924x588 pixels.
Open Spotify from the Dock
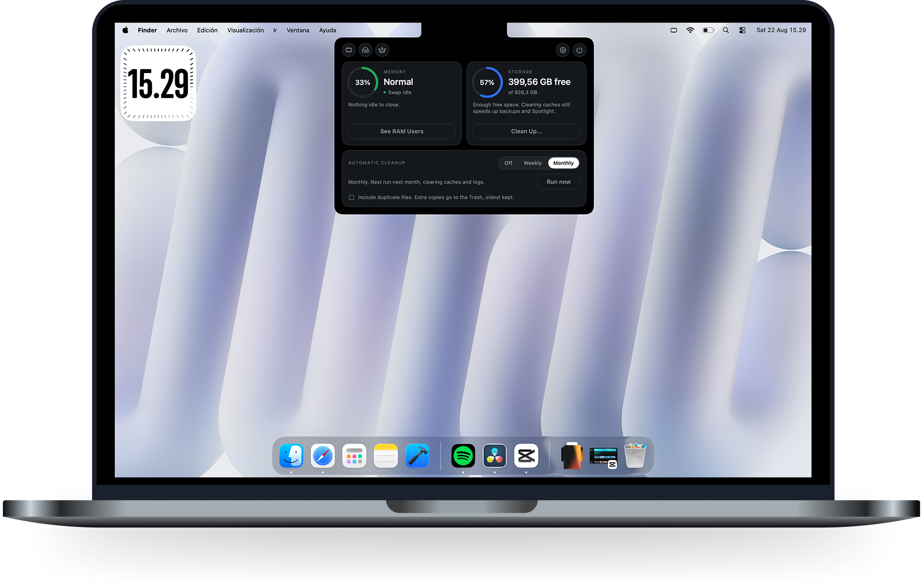pyautogui.click(x=463, y=456)
